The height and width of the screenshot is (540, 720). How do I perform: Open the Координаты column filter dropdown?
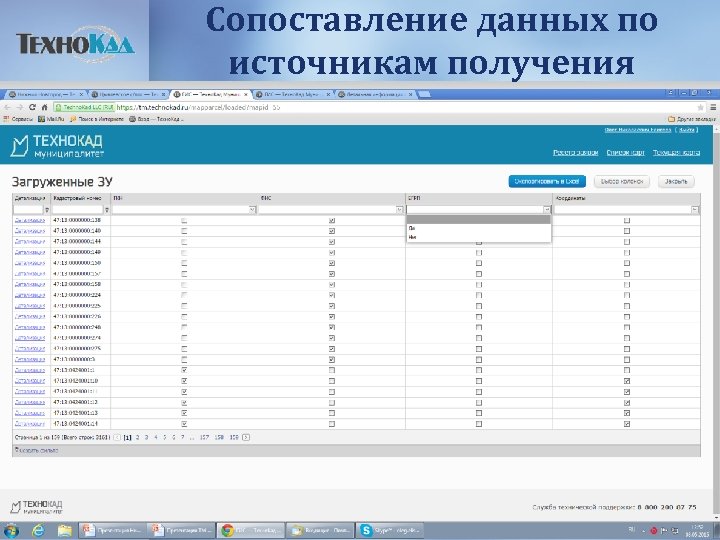click(x=695, y=210)
